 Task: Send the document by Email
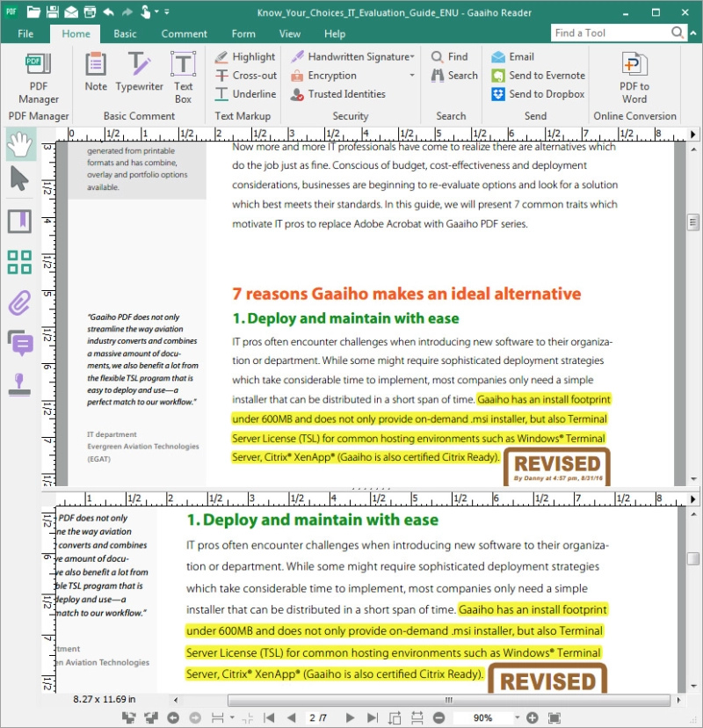click(x=512, y=56)
